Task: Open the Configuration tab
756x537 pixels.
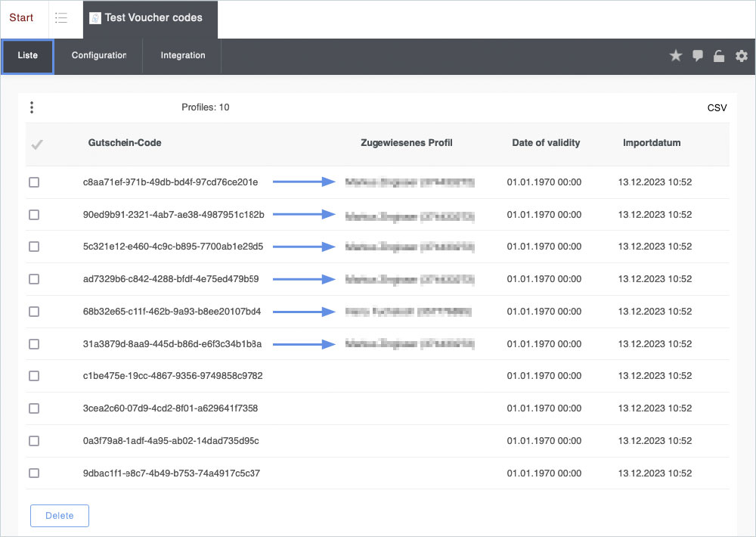Action: [x=99, y=57]
